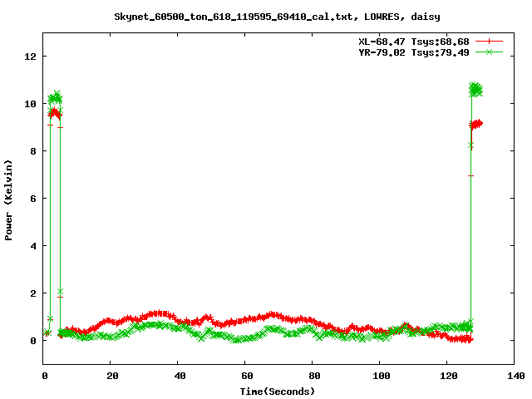Viewport: 532px width, 399px height.
Task: Select the XL-68.47 Tsys:68.68 legend label
Action: point(414,42)
